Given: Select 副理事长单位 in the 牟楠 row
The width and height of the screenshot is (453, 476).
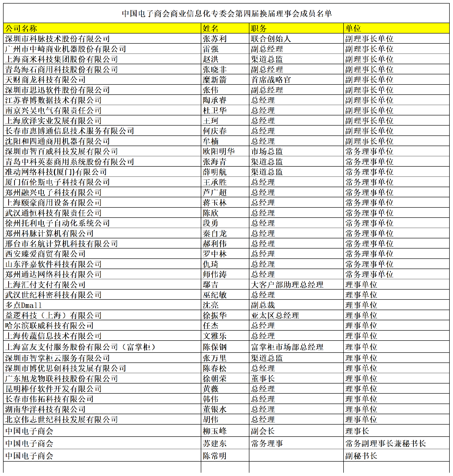Looking at the screenshot, I should pos(397,141).
